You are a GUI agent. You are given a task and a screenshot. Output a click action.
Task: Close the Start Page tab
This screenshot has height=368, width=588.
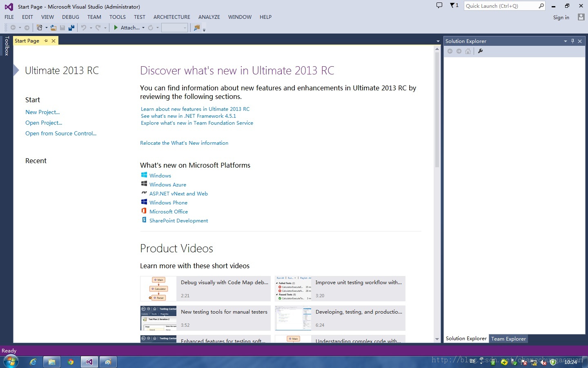point(53,41)
